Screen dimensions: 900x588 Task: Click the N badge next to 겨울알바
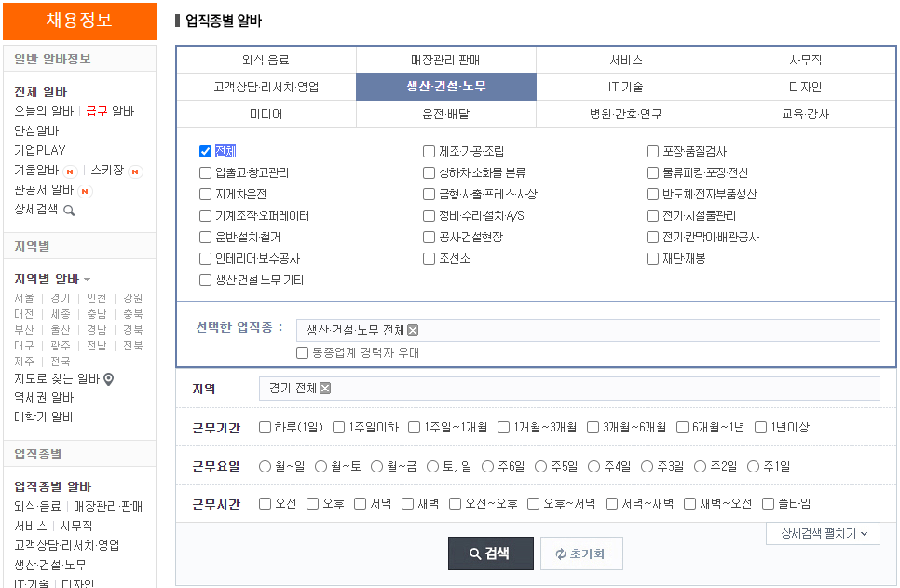70,171
